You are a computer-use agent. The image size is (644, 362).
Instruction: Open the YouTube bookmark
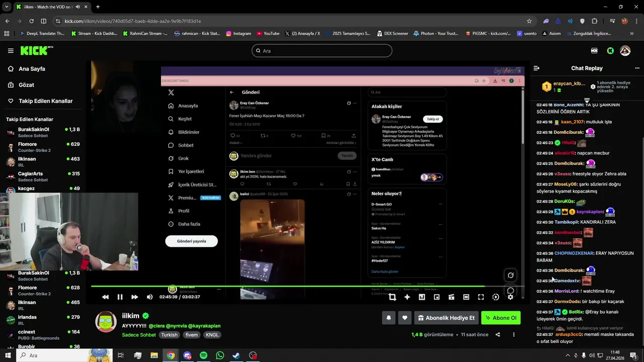268,34
